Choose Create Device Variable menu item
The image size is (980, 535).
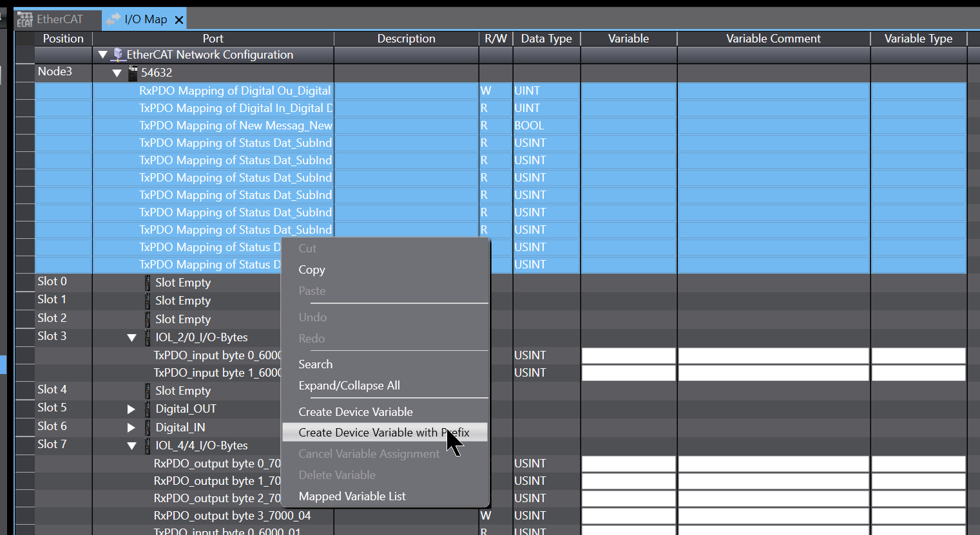click(x=385, y=412)
